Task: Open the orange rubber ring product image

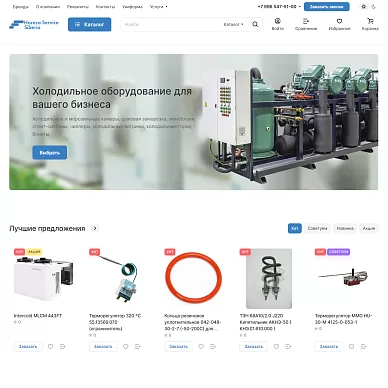Action: (x=194, y=278)
